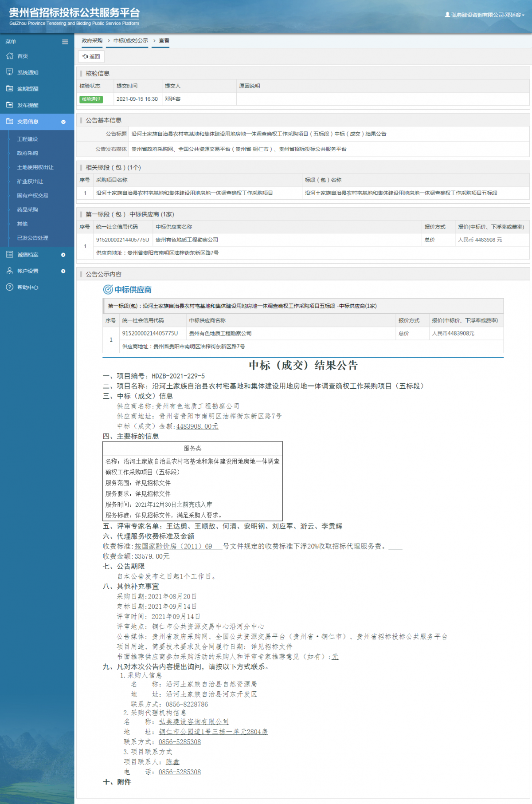Select 土地使用权出让 submenu item
The height and width of the screenshot is (804, 532).
pyautogui.click(x=35, y=167)
